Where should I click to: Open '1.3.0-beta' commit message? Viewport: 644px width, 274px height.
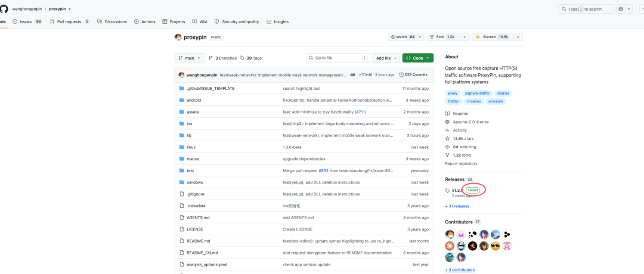pyautogui.click(x=292, y=147)
